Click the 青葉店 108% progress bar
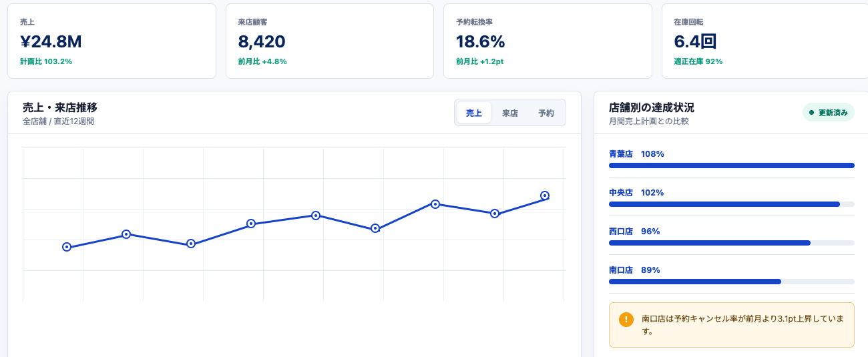The width and height of the screenshot is (868, 357). pos(732,165)
